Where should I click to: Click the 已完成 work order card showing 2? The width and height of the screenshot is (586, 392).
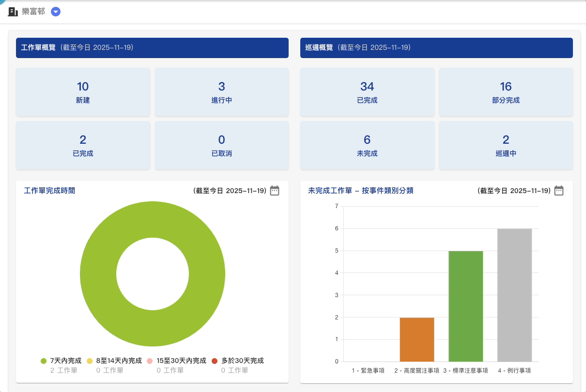pyautogui.click(x=83, y=145)
